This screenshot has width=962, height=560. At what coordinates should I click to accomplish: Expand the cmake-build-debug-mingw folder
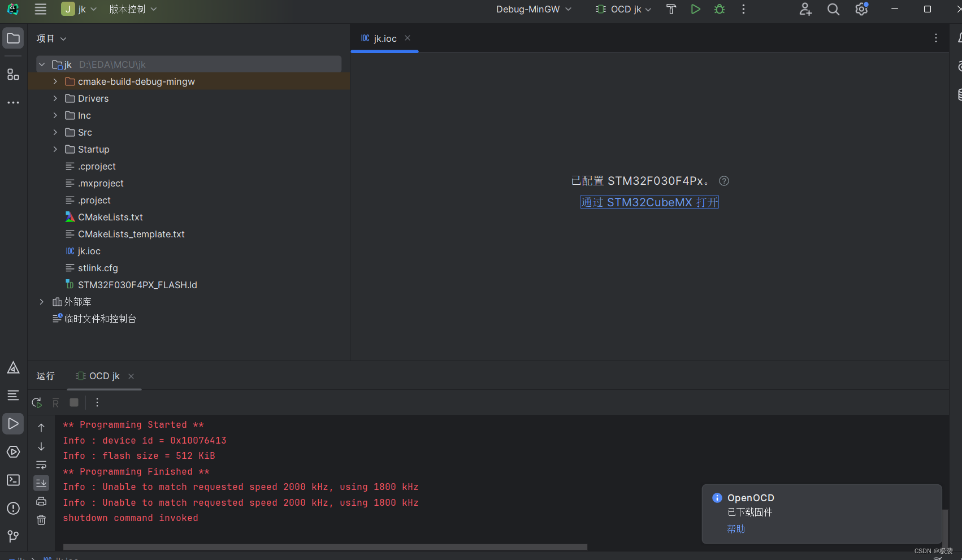[x=55, y=81]
